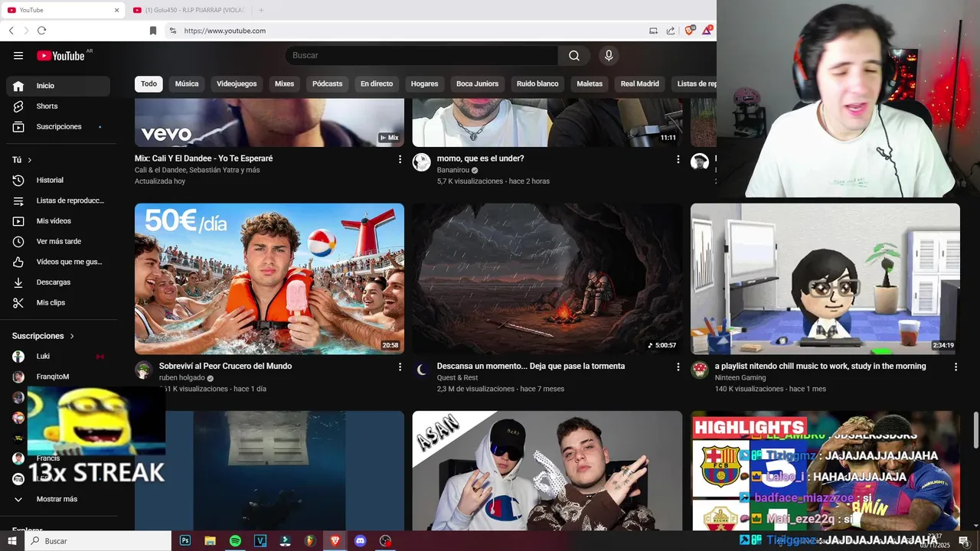Image resolution: width=980 pixels, height=551 pixels.
Task: Open Ninteen Gaming channel avatar
Action: click(700, 370)
